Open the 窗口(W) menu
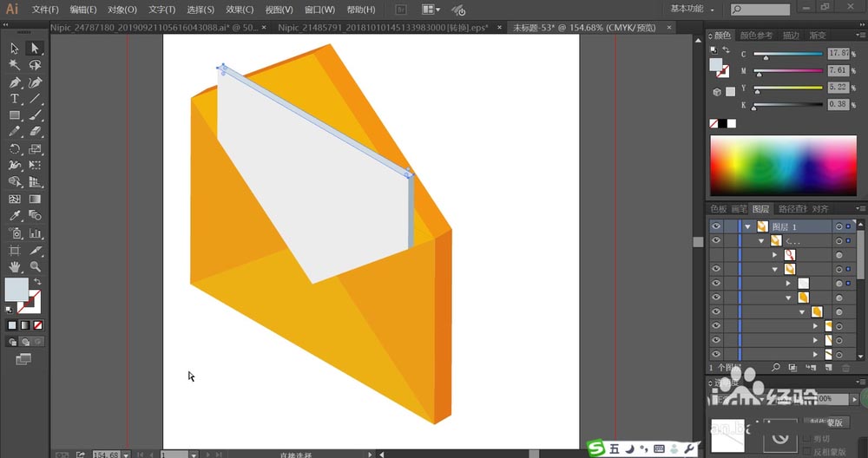The width and height of the screenshot is (868, 458). click(x=320, y=10)
